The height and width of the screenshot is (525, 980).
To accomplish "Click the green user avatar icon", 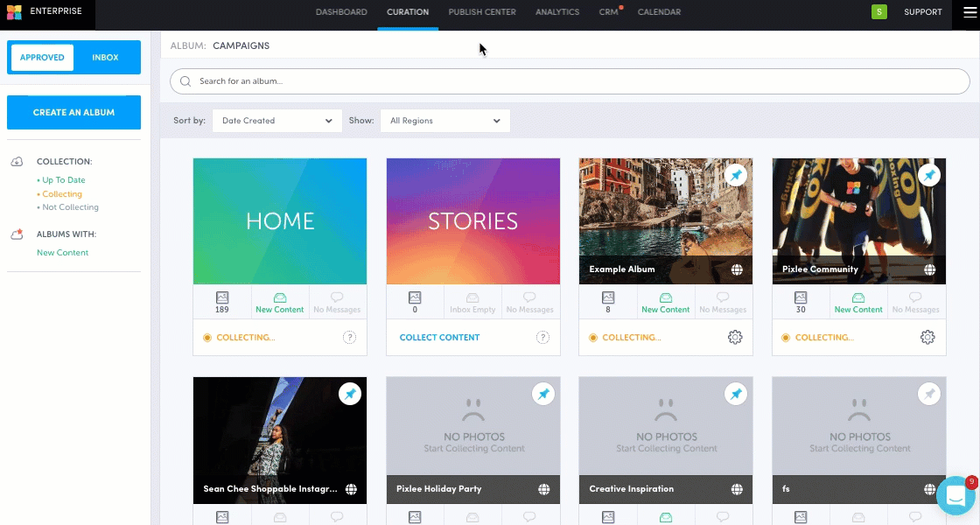I will click(878, 12).
